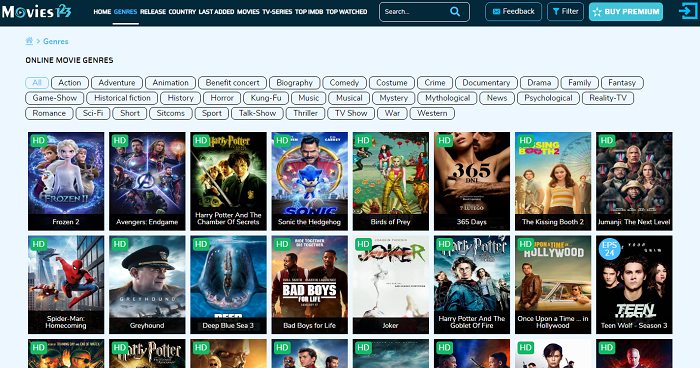Image resolution: width=700 pixels, height=368 pixels.
Task: Select the All genre filter
Action: point(37,83)
